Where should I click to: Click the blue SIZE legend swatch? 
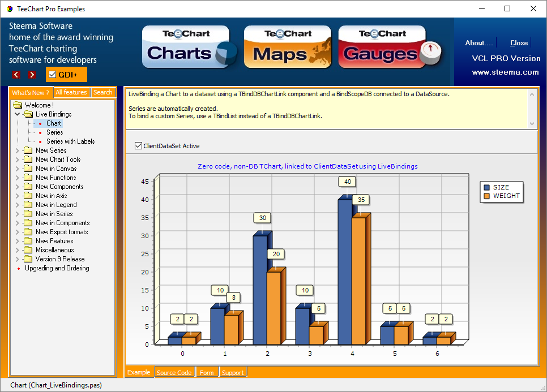tap(486, 187)
